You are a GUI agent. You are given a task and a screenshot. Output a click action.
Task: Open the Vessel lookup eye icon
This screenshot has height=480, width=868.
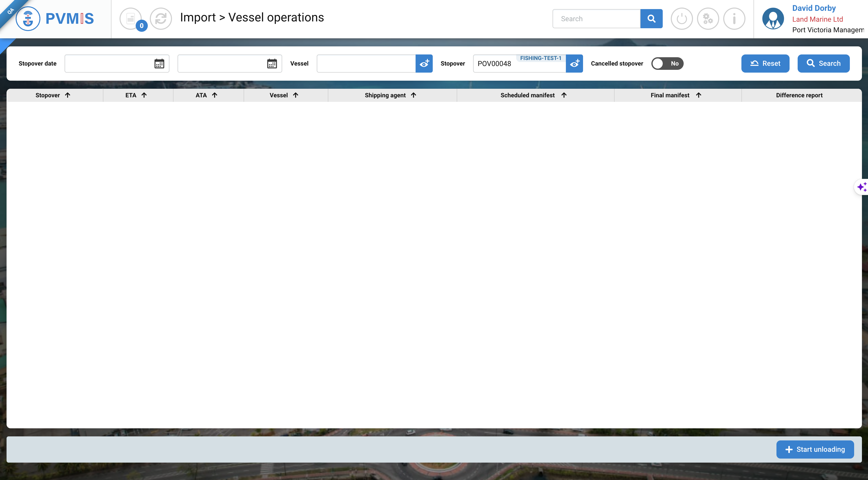(424, 63)
